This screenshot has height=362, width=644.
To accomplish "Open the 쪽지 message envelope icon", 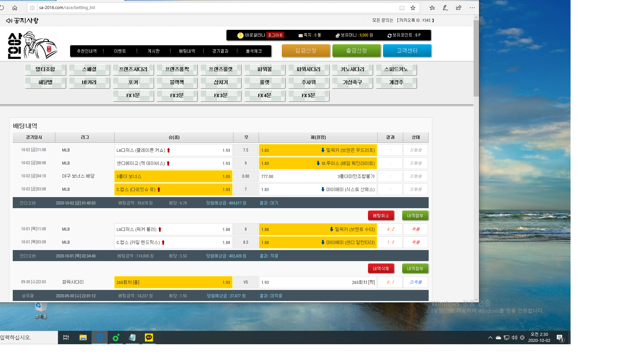I will (301, 35).
